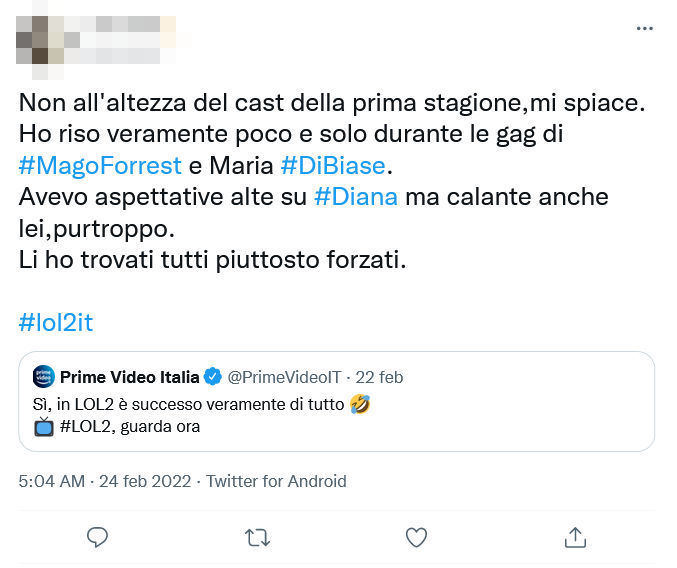Click the blue verified badge
677x568 pixels.
212,377
